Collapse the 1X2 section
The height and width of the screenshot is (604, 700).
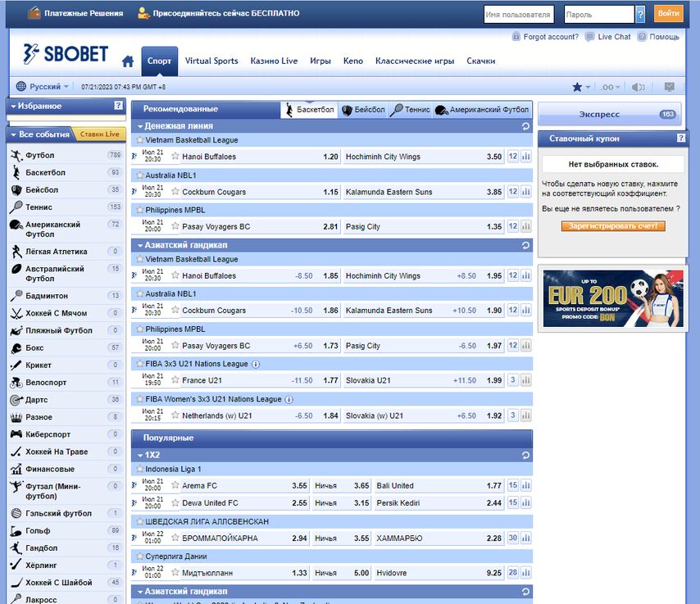point(140,455)
